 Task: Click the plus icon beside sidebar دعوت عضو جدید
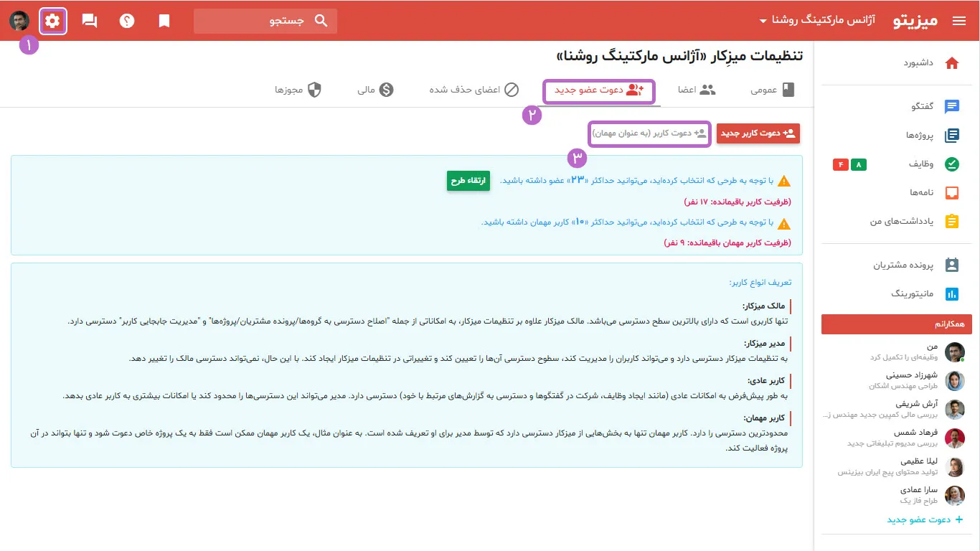(x=959, y=519)
